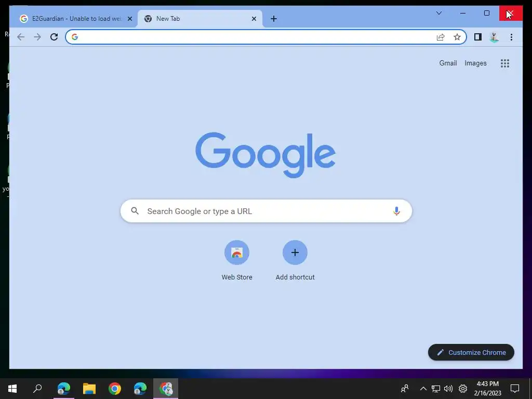532x399 pixels.
Task: Click the Google icon in the address bar
Action: (x=75, y=37)
